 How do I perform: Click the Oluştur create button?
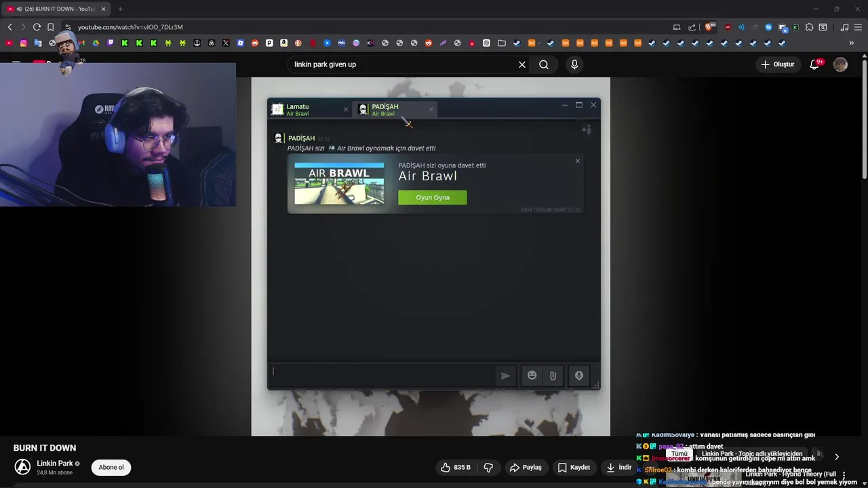778,64
